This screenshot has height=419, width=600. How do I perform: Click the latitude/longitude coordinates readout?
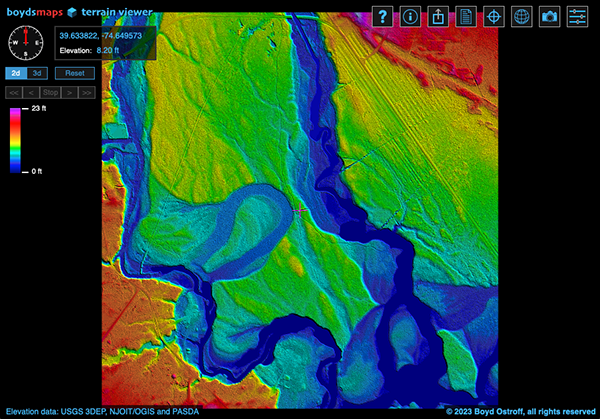tap(100, 35)
